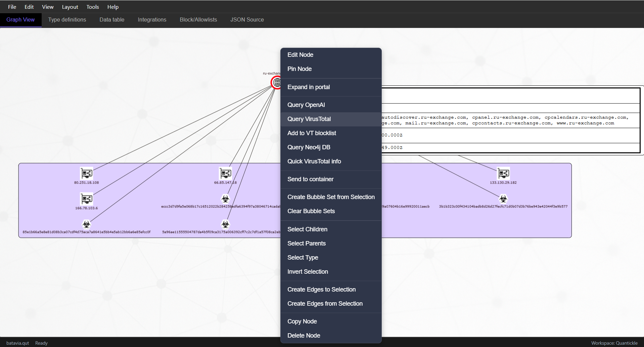
Task: Open the Block/Allowlists tab
Action: point(198,20)
